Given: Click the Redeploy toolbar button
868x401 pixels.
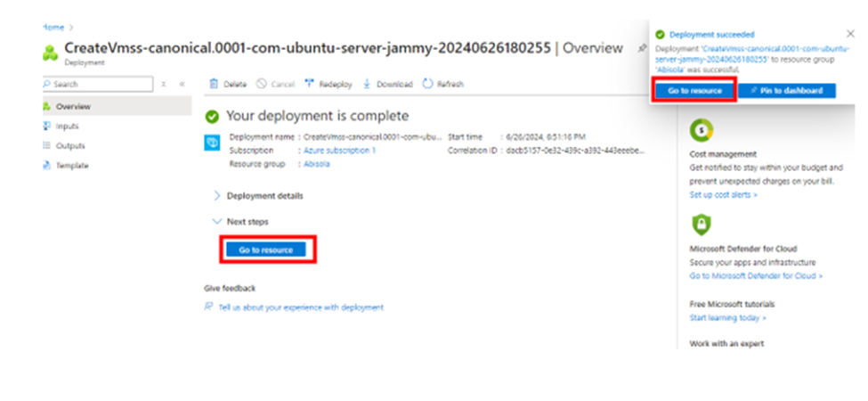Looking at the screenshot, I should pos(329,84).
